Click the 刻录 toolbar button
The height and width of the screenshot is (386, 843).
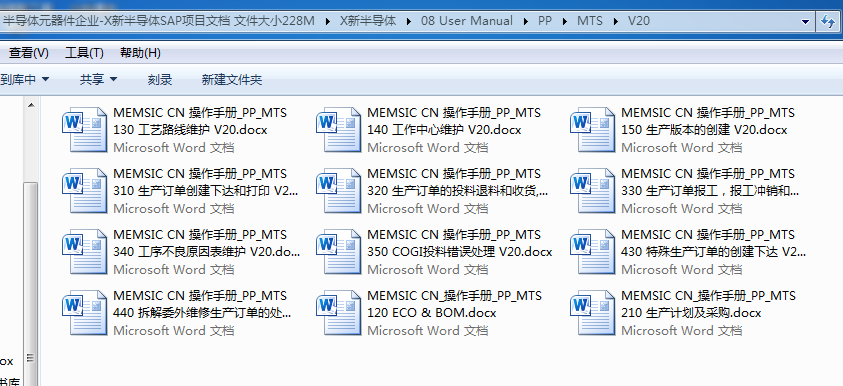(x=160, y=80)
